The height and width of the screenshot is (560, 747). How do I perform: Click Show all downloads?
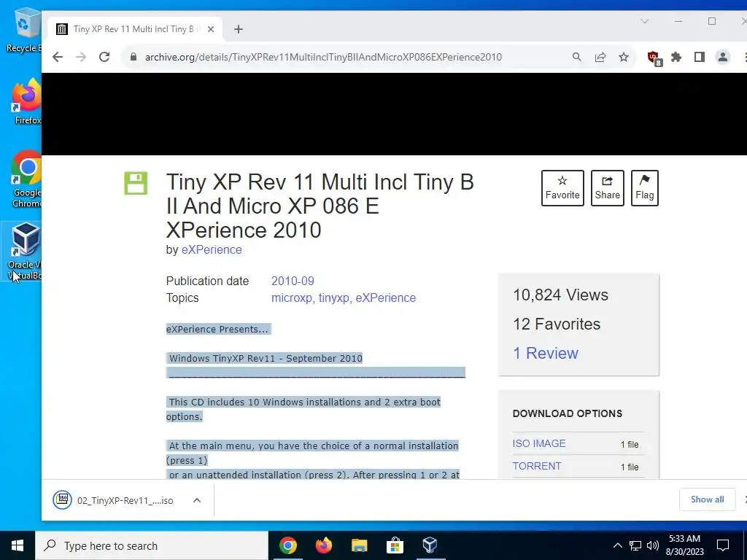coord(707,499)
